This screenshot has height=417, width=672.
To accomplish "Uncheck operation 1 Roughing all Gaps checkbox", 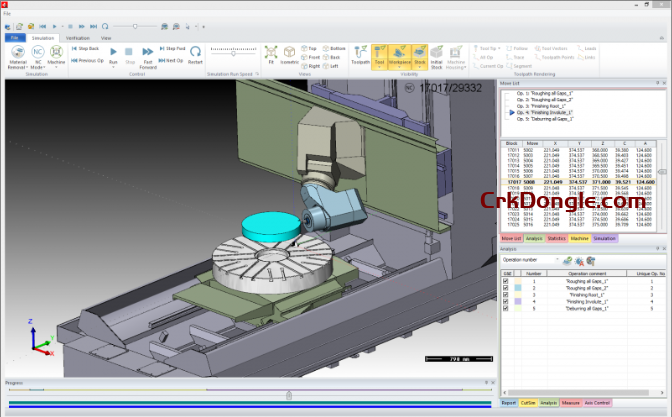I will (506, 282).
